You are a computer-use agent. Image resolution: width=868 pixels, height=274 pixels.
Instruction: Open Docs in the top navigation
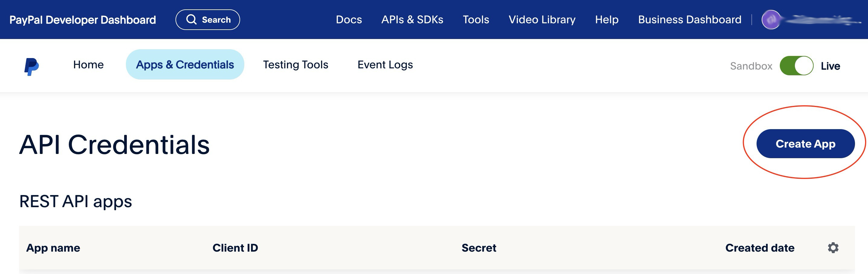click(349, 20)
